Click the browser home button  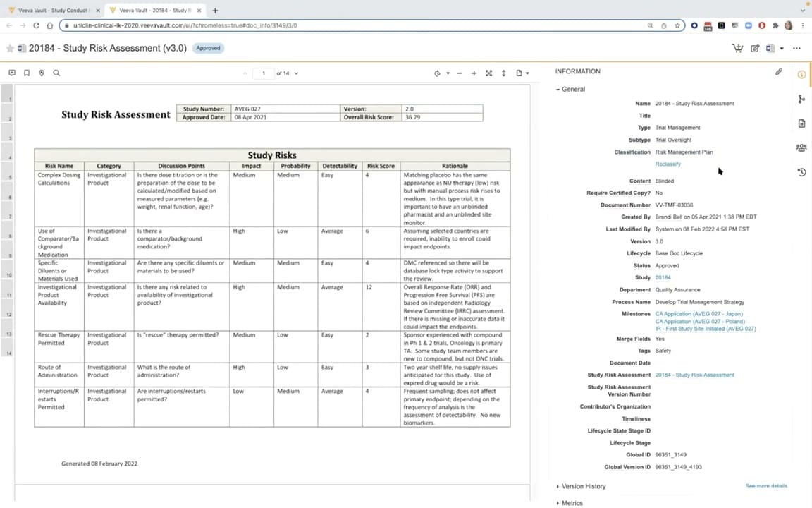[x=50, y=25]
